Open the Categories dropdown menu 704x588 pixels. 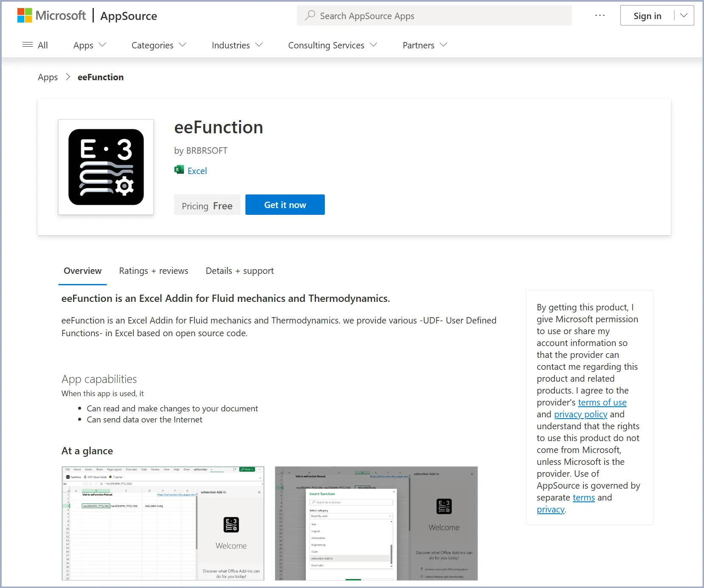[159, 45]
